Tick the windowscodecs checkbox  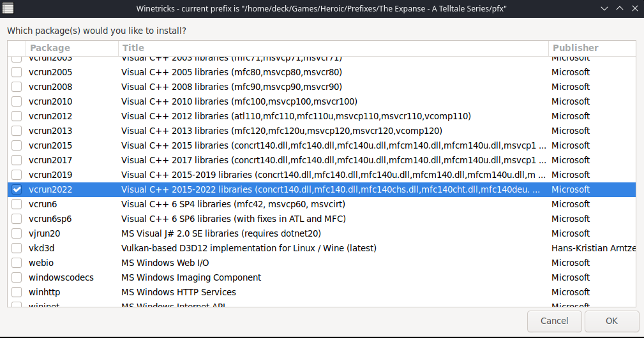pyautogui.click(x=17, y=277)
